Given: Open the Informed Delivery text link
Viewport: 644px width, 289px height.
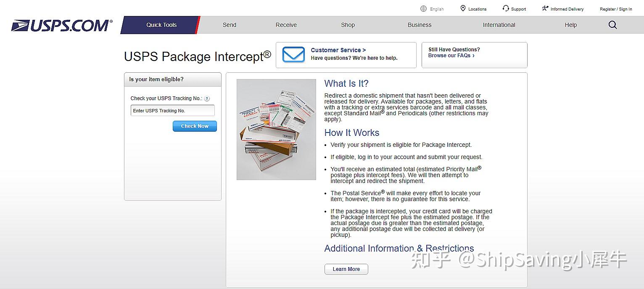Looking at the screenshot, I should pyautogui.click(x=567, y=9).
